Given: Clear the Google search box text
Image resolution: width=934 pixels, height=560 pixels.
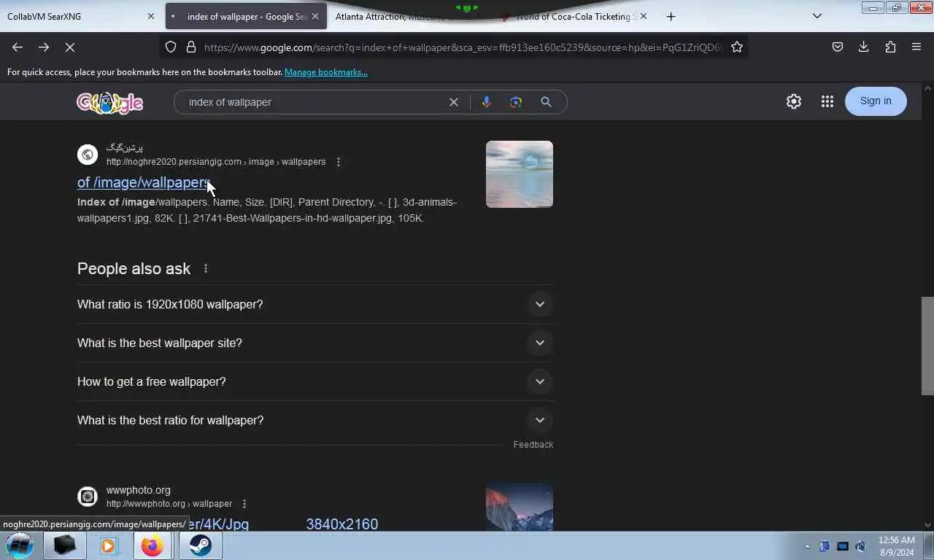Looking at the screenshot, I should [x=454, y=102].
